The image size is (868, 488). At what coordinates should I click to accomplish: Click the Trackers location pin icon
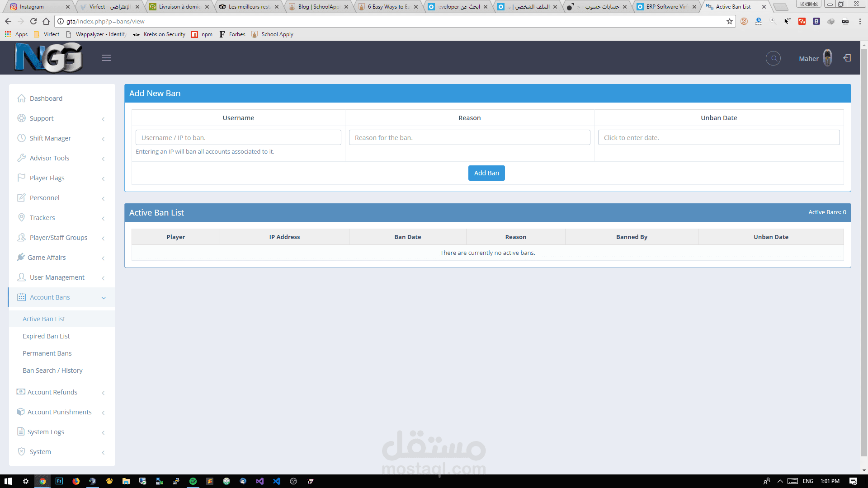[x=21, y=217]
